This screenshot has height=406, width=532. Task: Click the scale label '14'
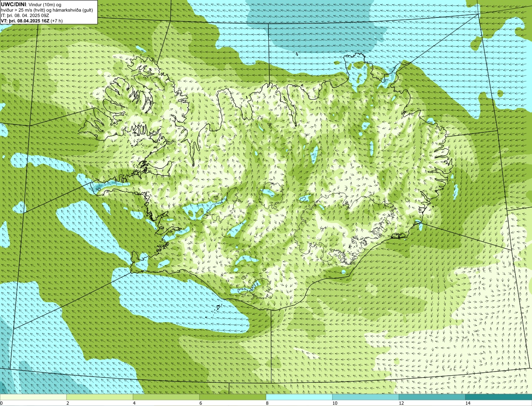pos(468,403)
